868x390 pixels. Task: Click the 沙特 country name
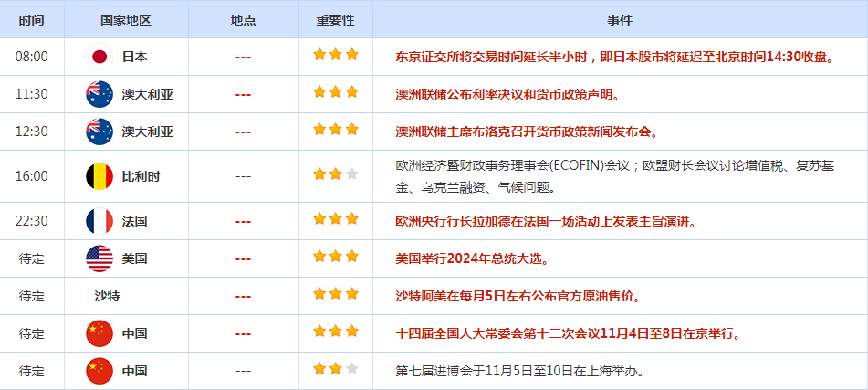[x=107, y=296]
